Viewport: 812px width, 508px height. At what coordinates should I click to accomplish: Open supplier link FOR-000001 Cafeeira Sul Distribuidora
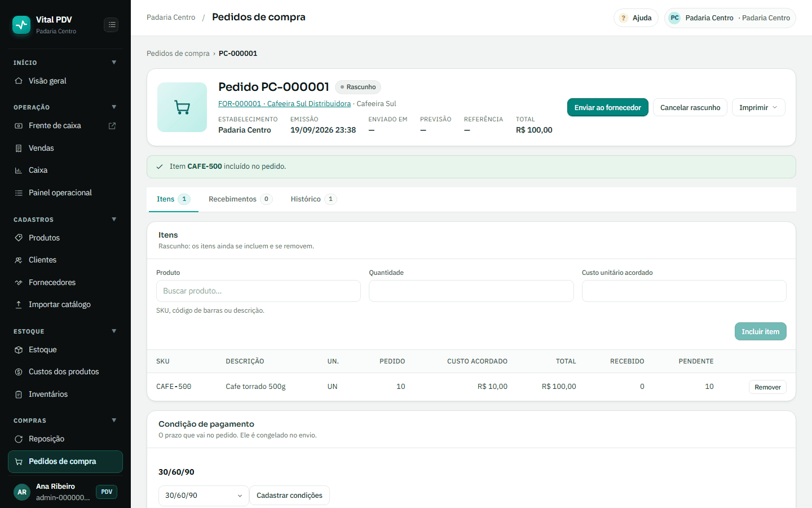point(284,104)
